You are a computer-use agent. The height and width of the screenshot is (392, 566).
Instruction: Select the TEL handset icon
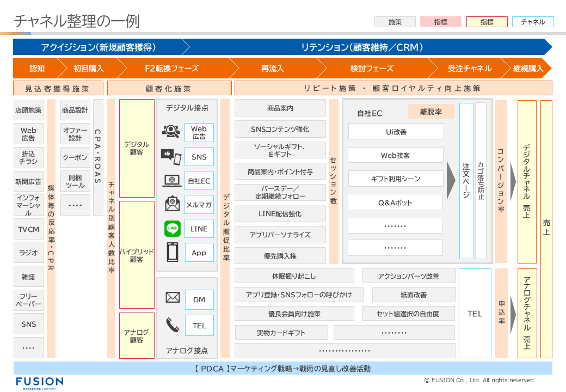tap(172, 326)
